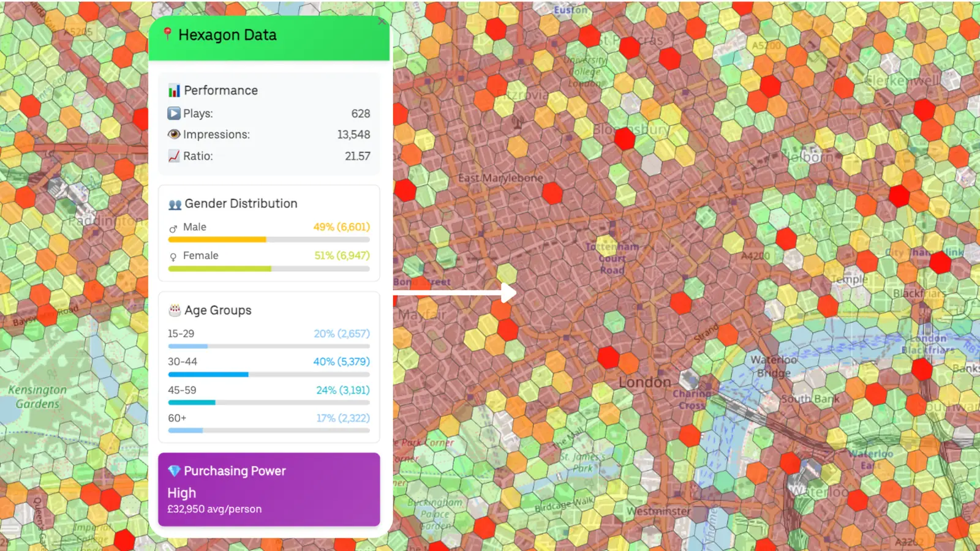Click the Tottenham Court Road station label
This screenshot has height=551, width=980.
tap(612, 258)
